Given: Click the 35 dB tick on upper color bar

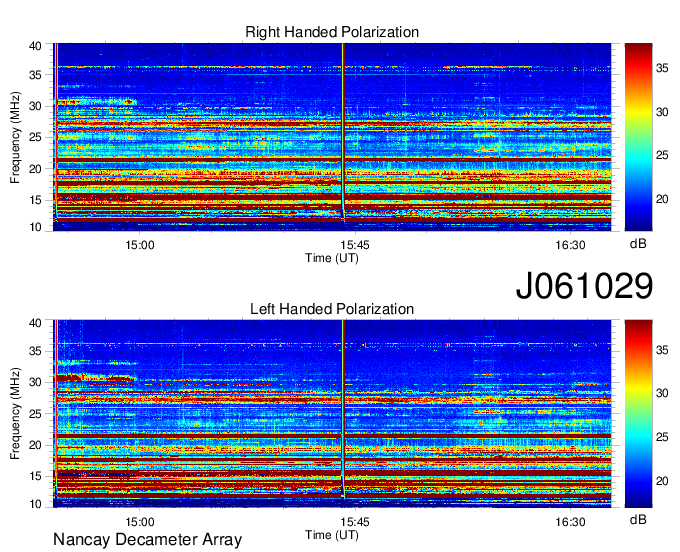Looking at the screenshot, I should [x=662, y=68].
